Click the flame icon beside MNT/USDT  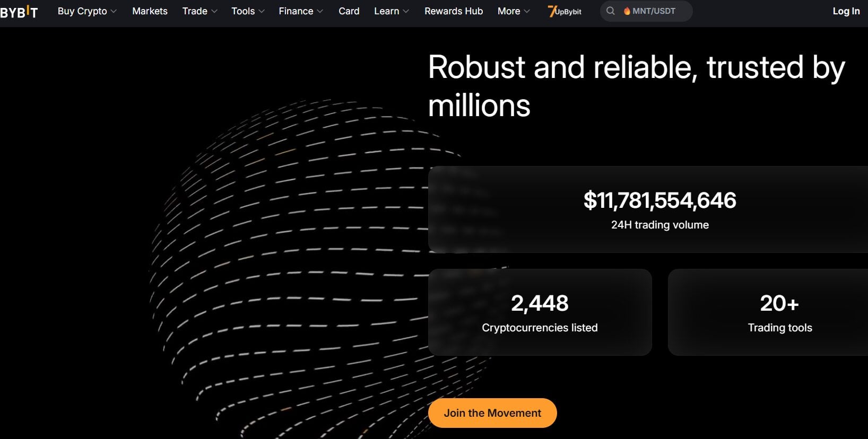pyautogui.click(x=628, y=11)
